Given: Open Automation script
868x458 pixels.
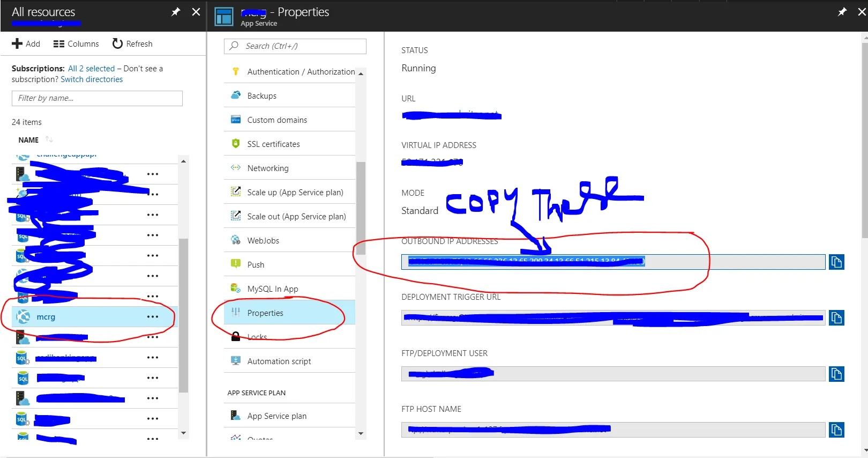Looking at the screenshot, I should pos(289,361).
